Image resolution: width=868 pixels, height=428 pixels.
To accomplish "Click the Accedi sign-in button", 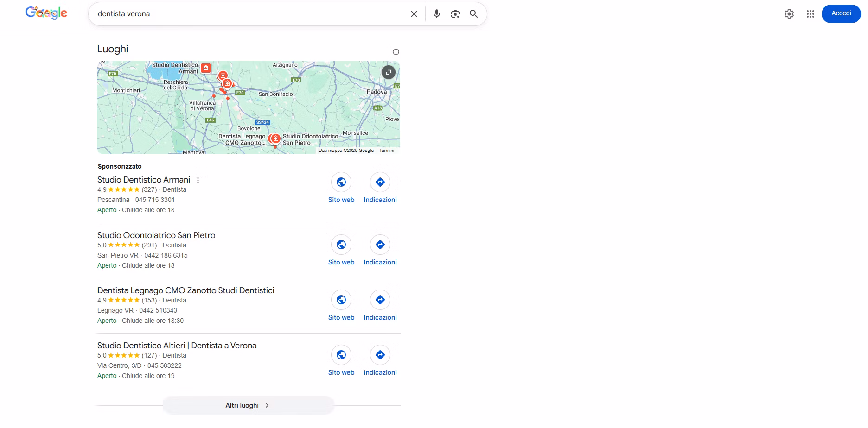I will [x=841, y=13].
